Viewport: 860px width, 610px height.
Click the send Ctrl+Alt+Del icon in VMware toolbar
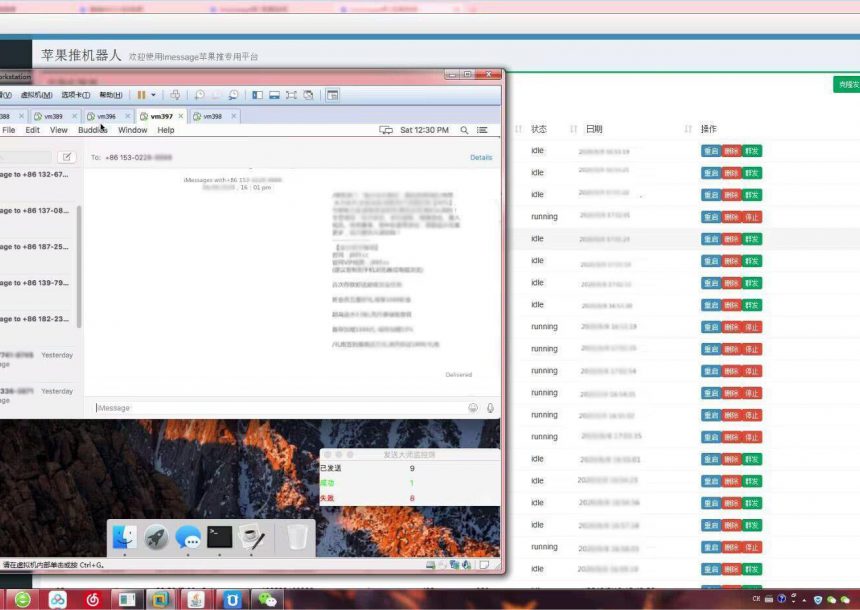tap(175, 95)
